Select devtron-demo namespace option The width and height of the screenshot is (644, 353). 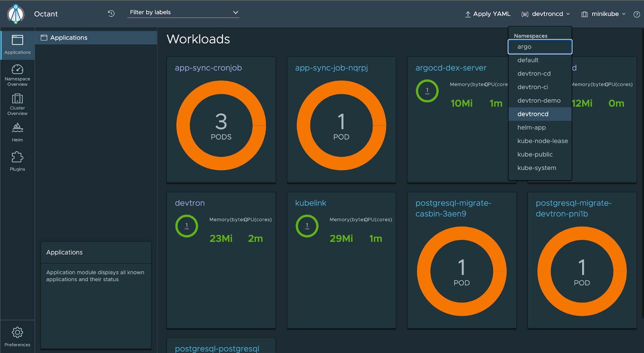(539, 101)
